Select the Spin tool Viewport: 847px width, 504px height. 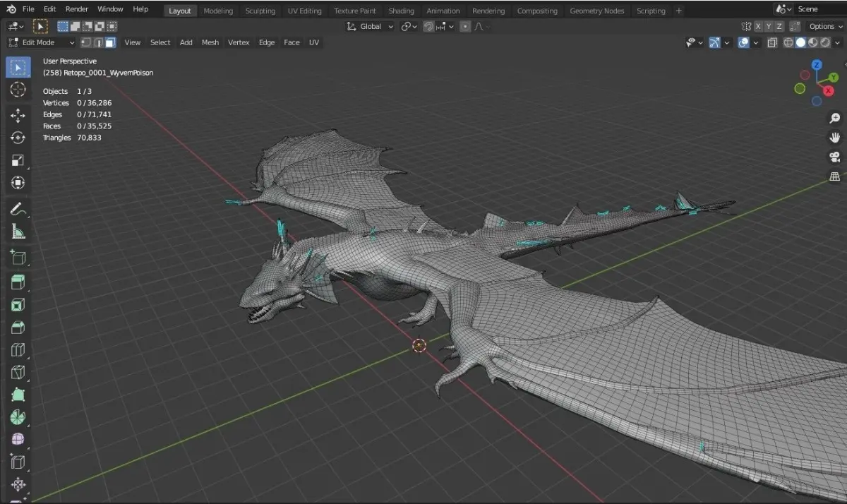click(18, 417)
